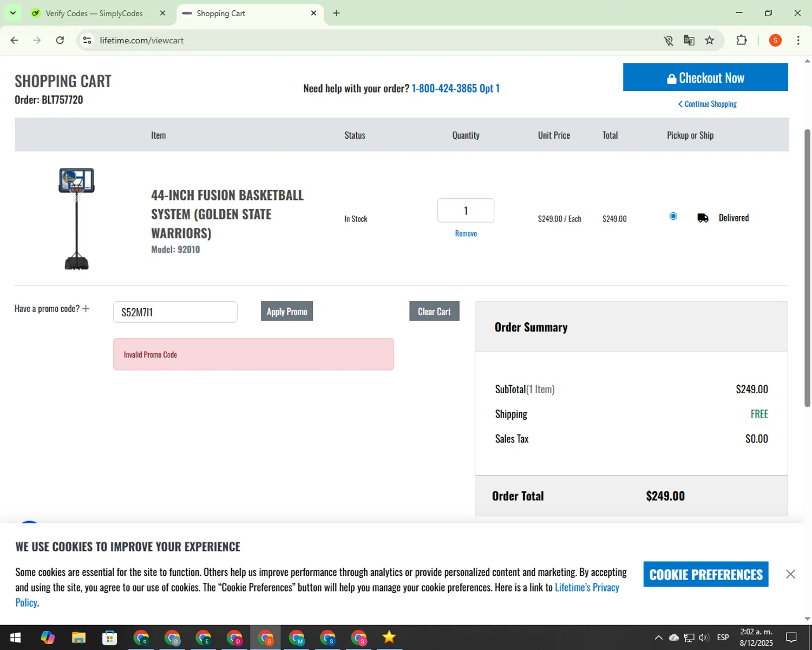Launch Copilot from the taskbar

[x=48, y=638]
